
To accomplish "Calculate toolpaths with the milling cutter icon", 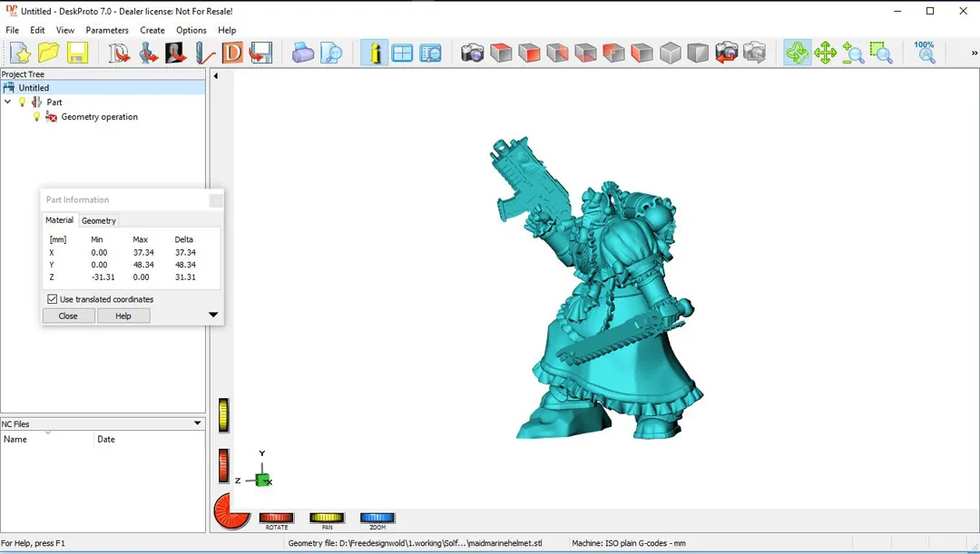I will coord(204,53).
